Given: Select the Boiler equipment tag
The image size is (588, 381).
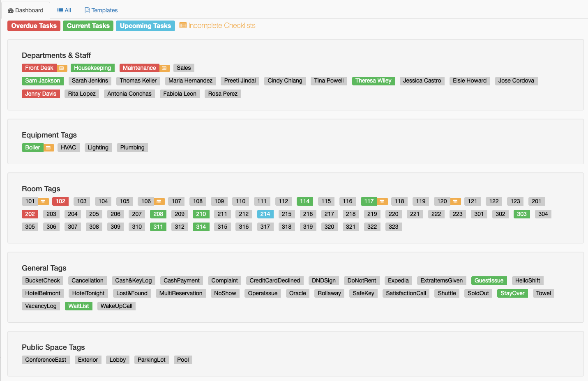Looking at the screenshot, I should [32, 148].
